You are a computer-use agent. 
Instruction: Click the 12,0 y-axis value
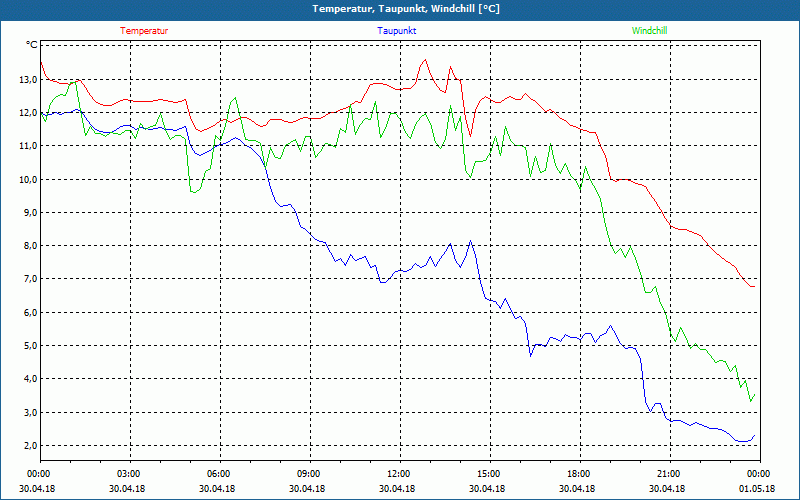(28, 113)
